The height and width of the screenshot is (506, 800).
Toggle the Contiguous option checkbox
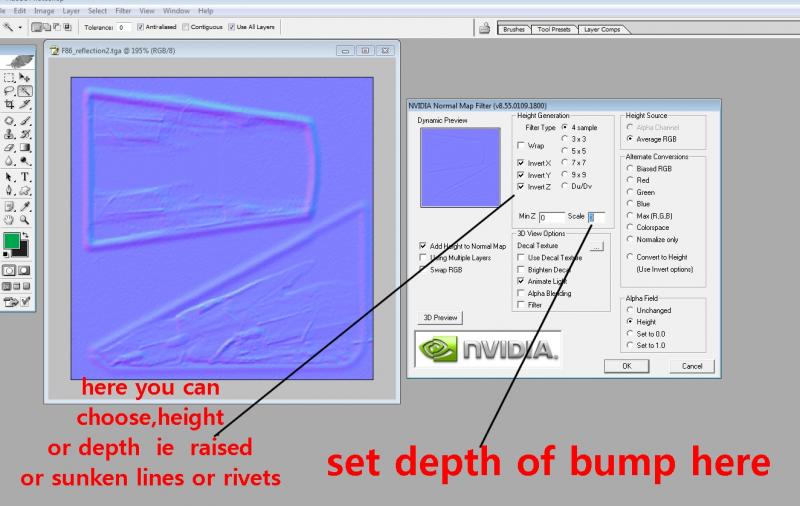click(186, 27)
